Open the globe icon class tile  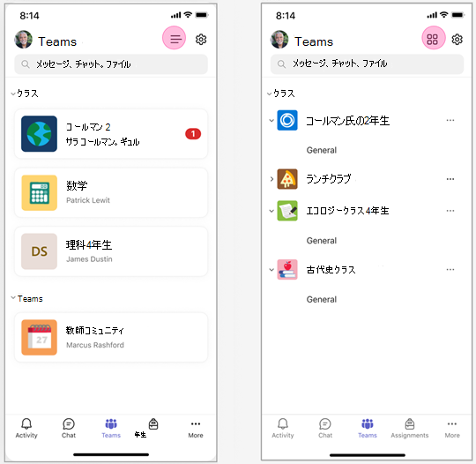(39, 134)
